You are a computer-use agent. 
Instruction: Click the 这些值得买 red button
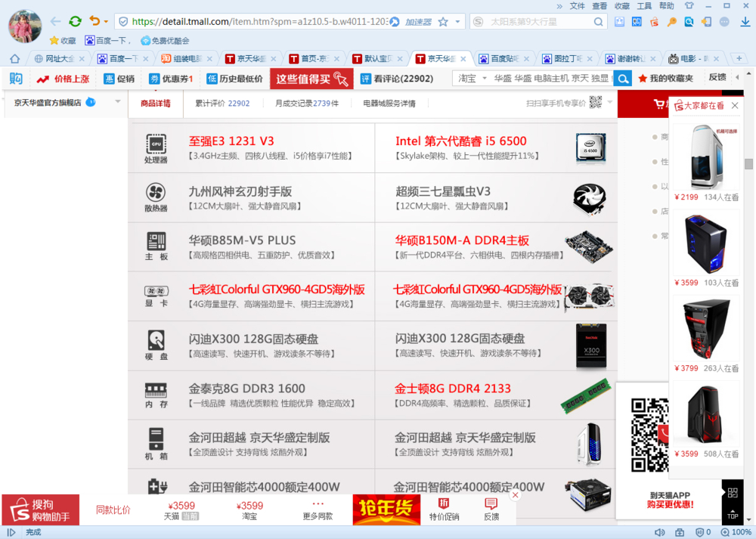(x=311, y=79)
